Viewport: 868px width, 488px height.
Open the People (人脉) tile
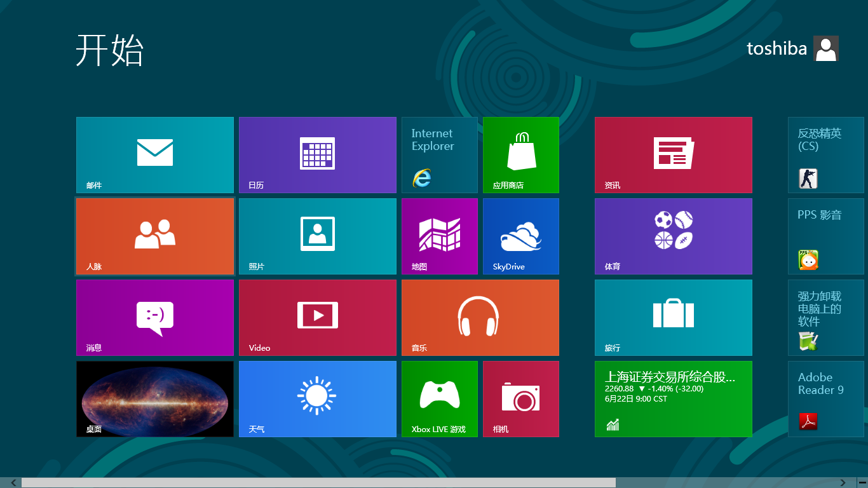(155, 236)
